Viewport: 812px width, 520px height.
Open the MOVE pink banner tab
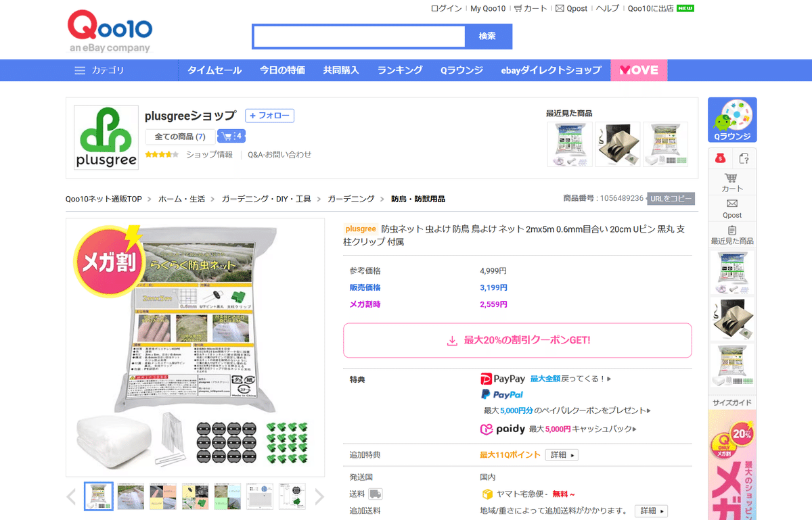click(639, 70)
